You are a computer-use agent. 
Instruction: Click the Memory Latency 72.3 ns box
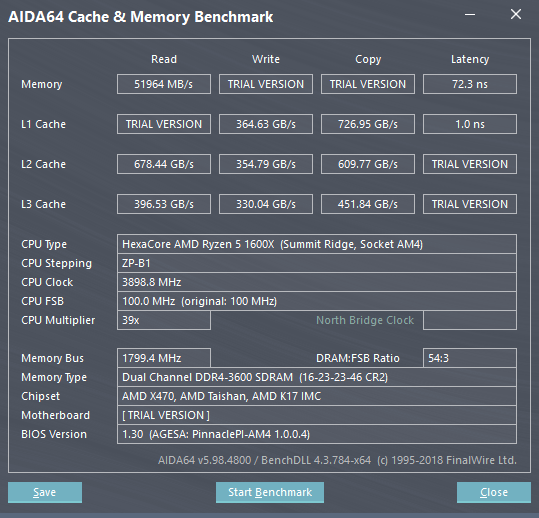tap(470, 84)
